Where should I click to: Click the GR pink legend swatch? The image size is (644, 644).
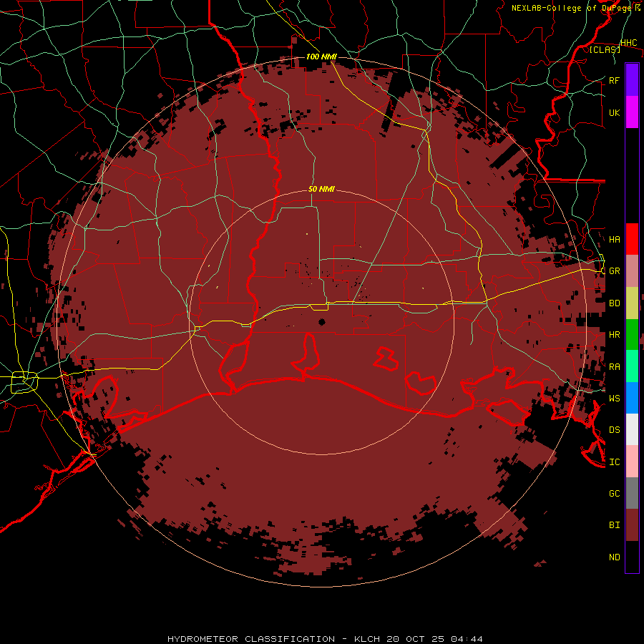[x=632, y=271]
